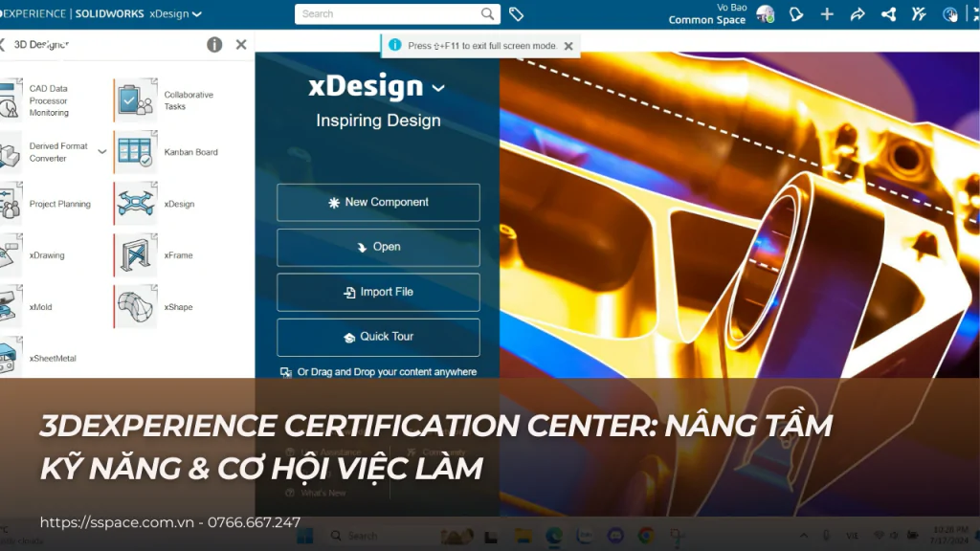Click the Windows Start button
This screenshot has width=980, height=551.
(x=304, y=536)
